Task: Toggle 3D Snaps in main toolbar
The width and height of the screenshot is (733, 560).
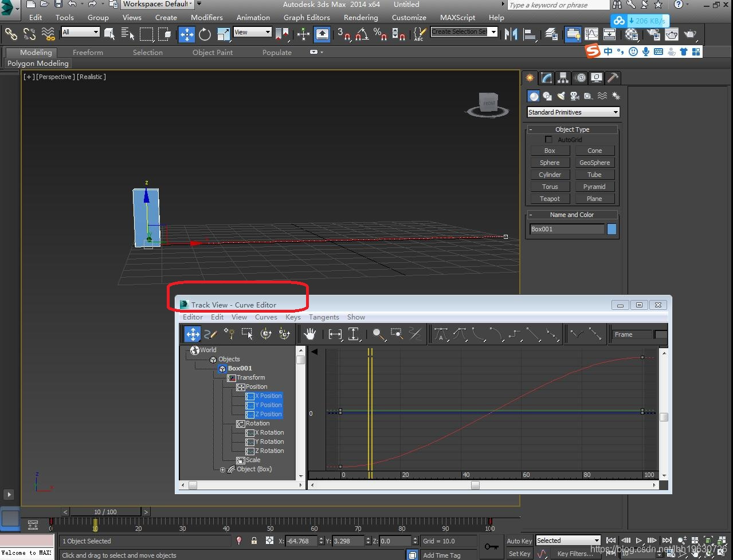Action: click(x=344, y=34)
